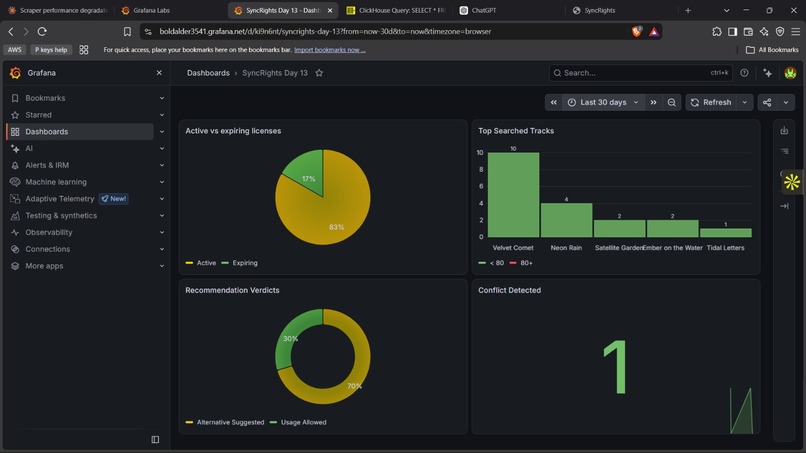
Task: Open Alerts & IRM section
Action: coord(47,165)
